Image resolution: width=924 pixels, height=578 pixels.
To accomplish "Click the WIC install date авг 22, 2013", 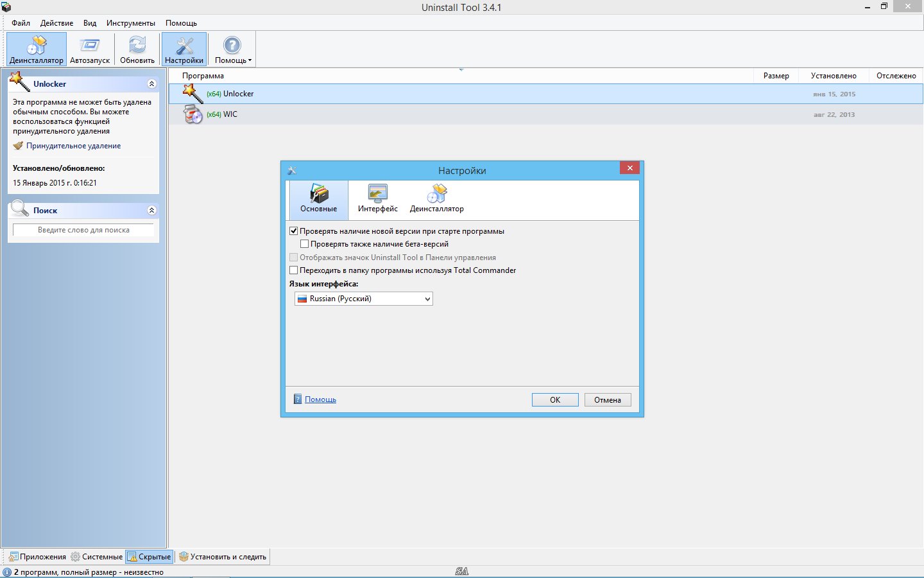I will pyautogui.click(x=834, y=115).
